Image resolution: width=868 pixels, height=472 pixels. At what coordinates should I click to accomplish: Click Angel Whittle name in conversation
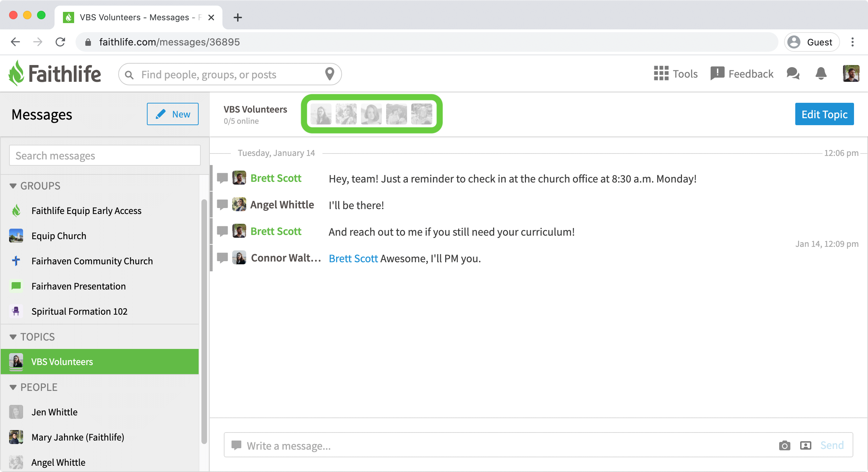pyautogui.click(x=282, y=205)
